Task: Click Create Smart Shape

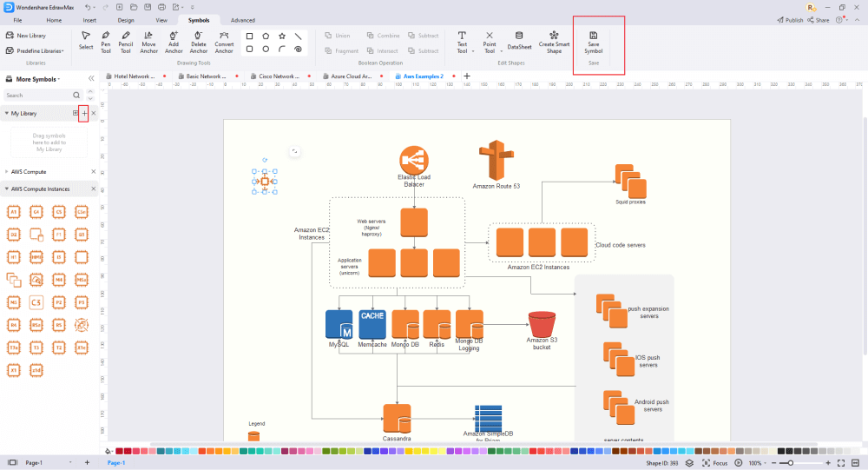Action: click(x=554, y=42)
